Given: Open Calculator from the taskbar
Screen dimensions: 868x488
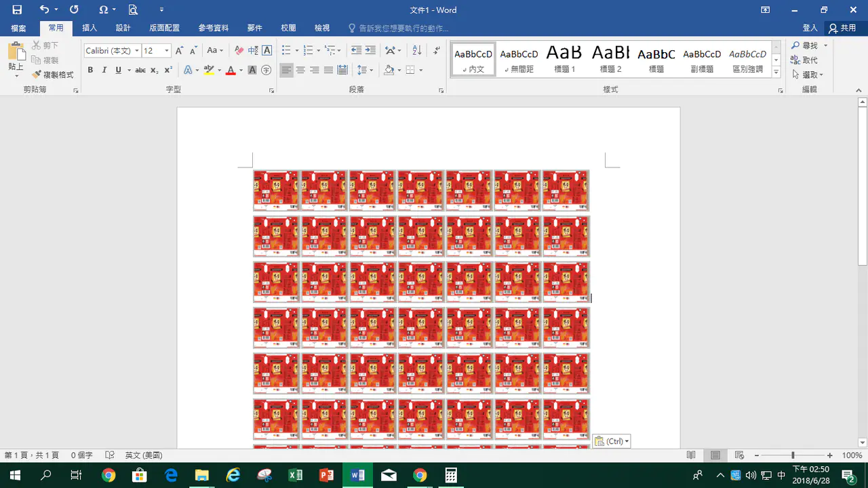Looking at the screenshot, I should tap(450, 475).
